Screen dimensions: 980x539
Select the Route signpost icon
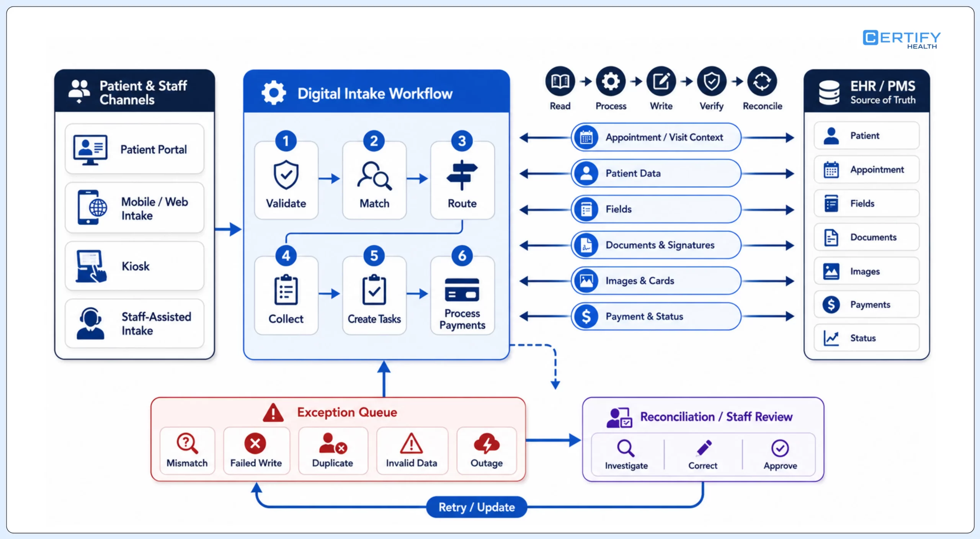462,175
